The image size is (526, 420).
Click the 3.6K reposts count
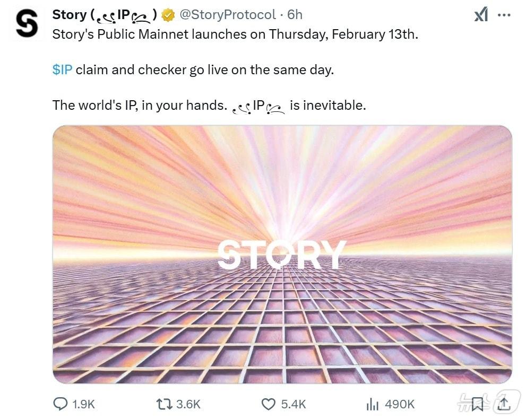point(188,404)
